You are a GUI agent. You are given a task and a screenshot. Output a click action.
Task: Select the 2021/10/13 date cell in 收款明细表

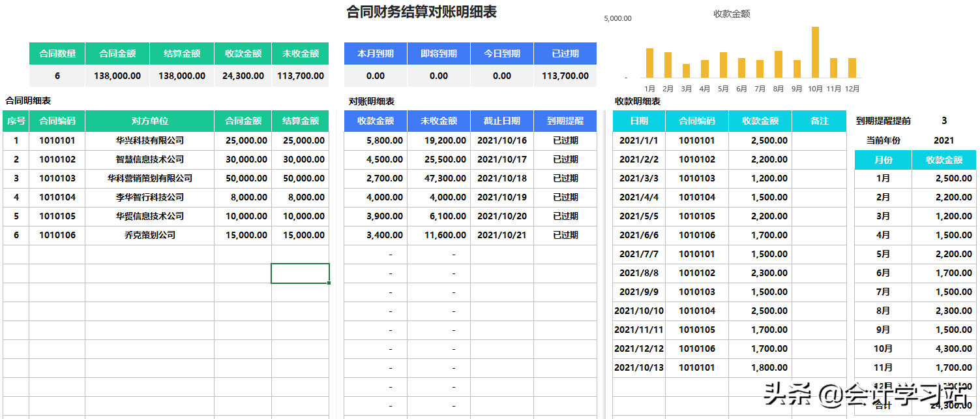pos(638,367)
